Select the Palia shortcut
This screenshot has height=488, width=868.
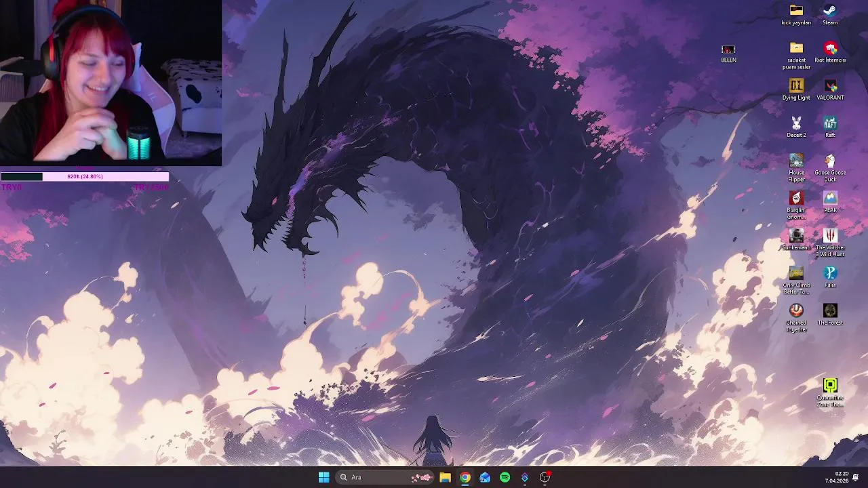[x=830, y=277]
